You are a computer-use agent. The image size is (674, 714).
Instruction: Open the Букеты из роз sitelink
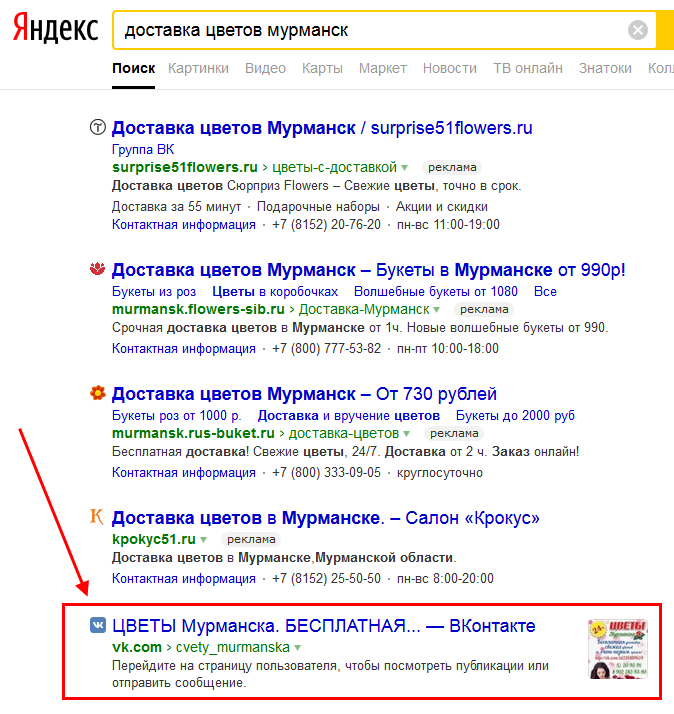pos(154,291)
